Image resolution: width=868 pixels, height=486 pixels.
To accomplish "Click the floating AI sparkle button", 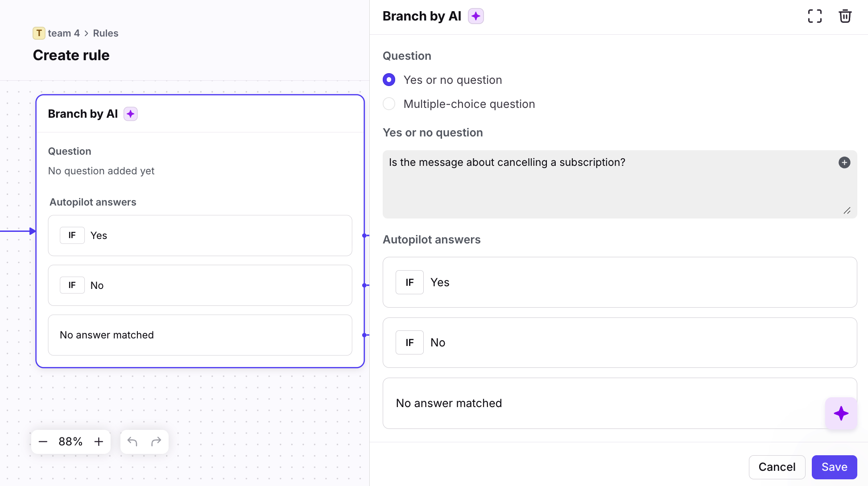I will tap(841, 413).
